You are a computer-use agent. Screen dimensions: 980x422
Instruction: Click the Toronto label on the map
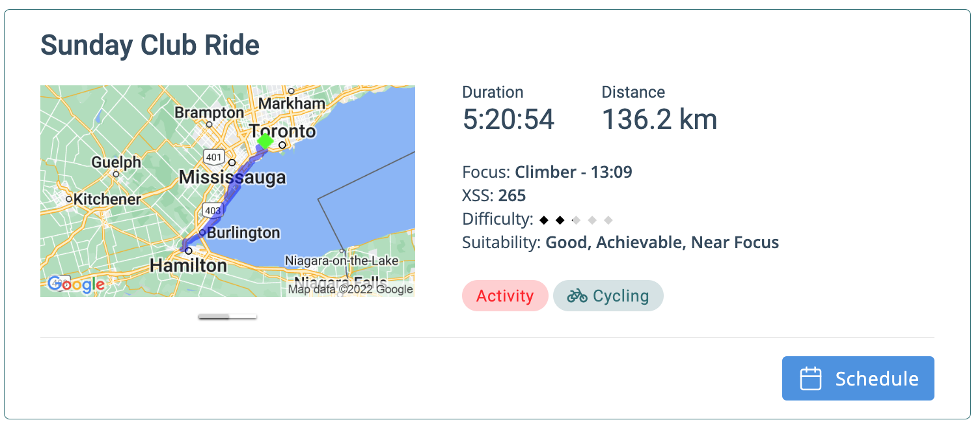pos(283,131)
